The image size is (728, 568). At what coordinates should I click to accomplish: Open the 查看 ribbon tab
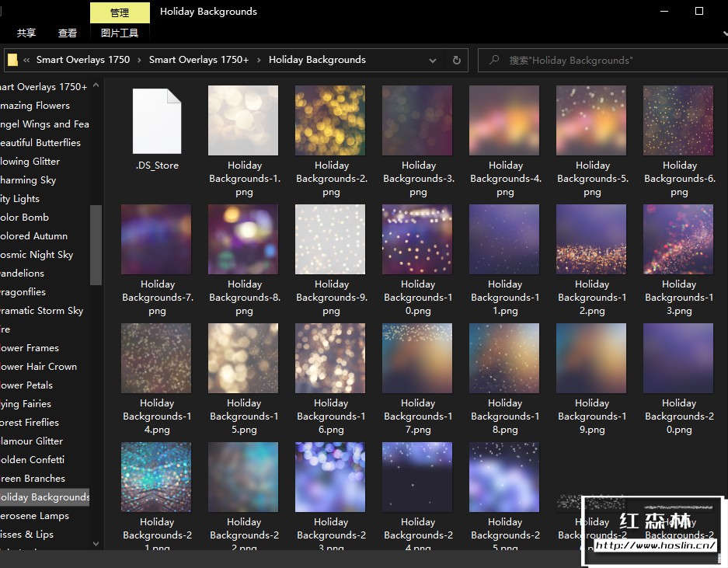tap(68, 33)
